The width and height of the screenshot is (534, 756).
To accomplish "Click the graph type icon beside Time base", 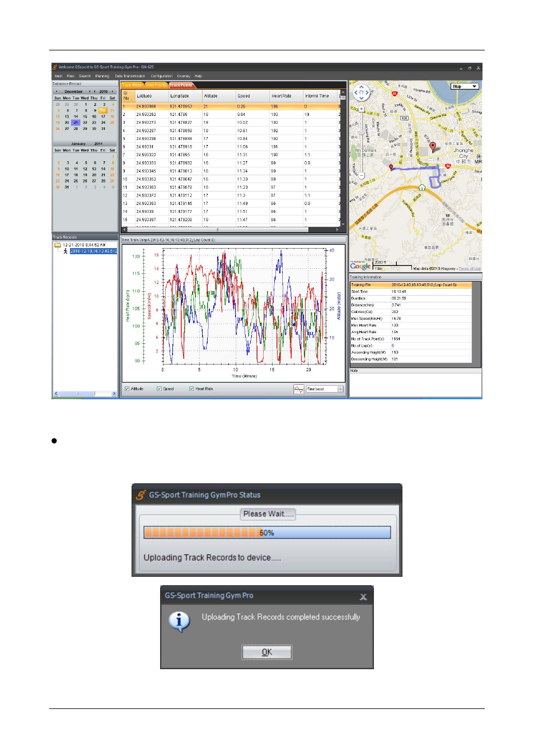I will tap(299, 389).
